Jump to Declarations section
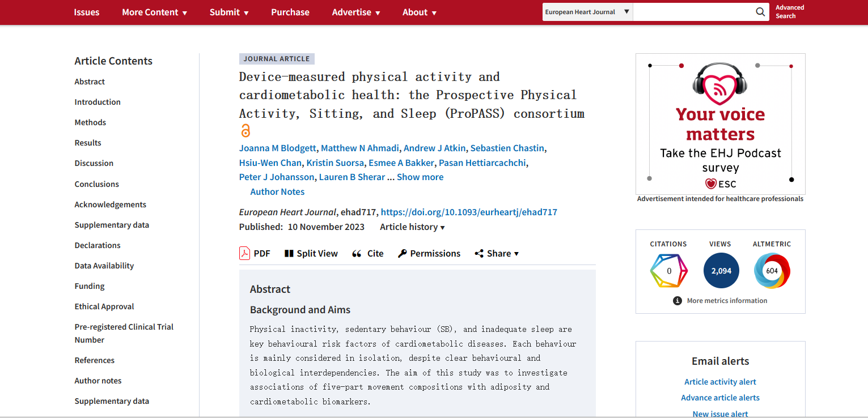The height and width of the screenshot is (418, 868). [x=98, y=245]
